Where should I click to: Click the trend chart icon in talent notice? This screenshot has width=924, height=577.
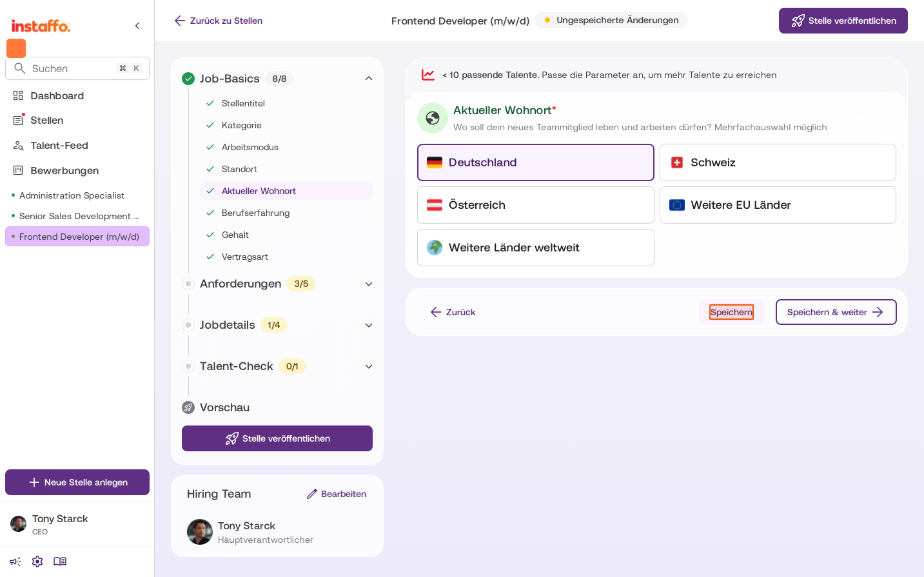pos(428,75)
